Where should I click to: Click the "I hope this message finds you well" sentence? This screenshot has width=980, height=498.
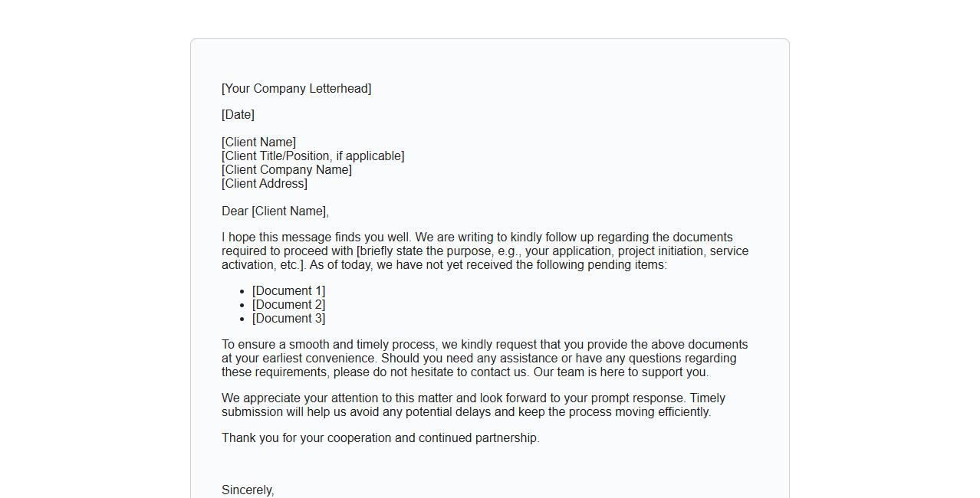[x=316, y=238]
